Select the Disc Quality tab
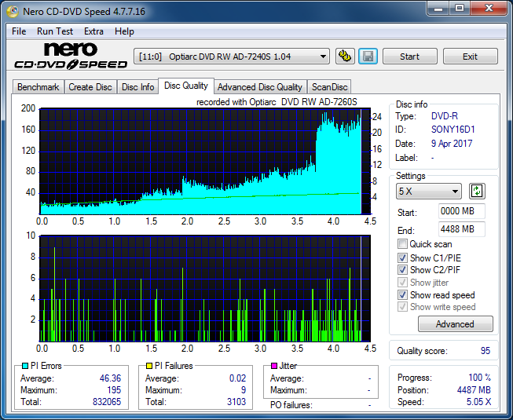Viewport: 513px width, 420px height. (186, 86)
